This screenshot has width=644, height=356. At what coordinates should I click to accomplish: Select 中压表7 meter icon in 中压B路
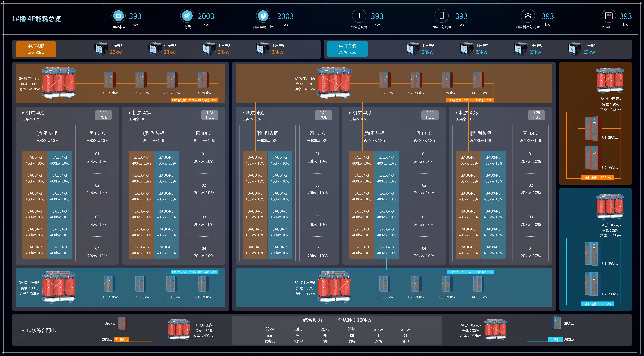click(467, 49)
